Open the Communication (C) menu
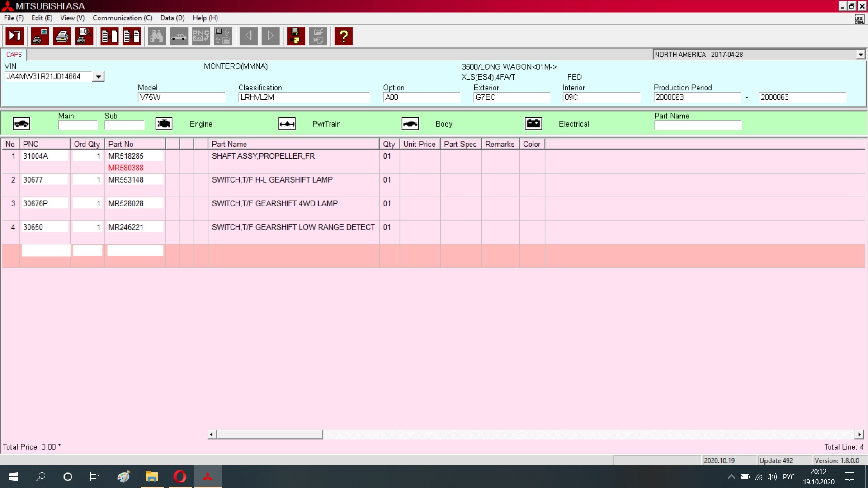The image size is (868, 488). 122,18
